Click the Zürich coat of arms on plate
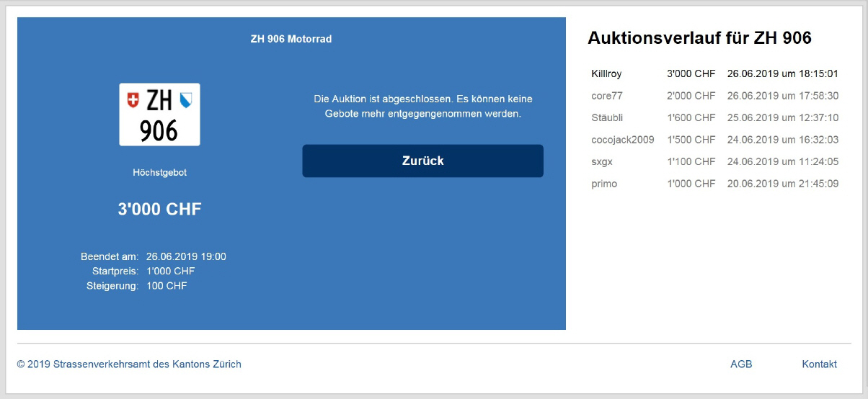Screen dimensions: 868x399 [186, 99]
